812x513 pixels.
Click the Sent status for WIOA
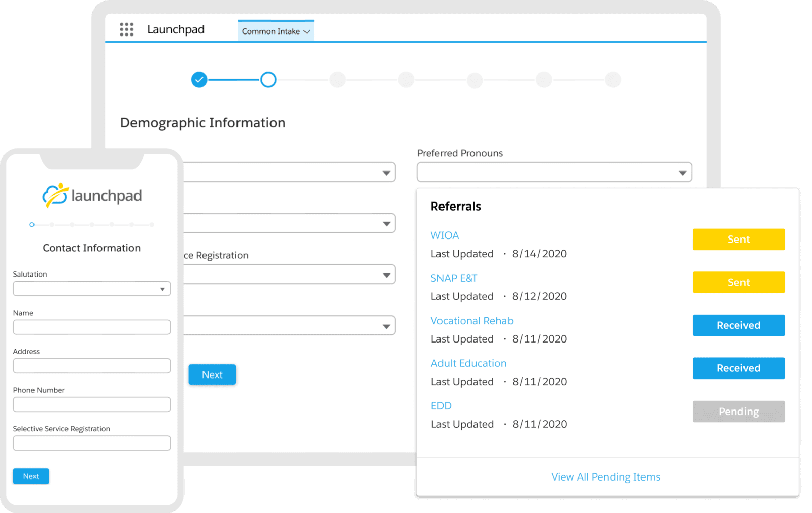738,240
